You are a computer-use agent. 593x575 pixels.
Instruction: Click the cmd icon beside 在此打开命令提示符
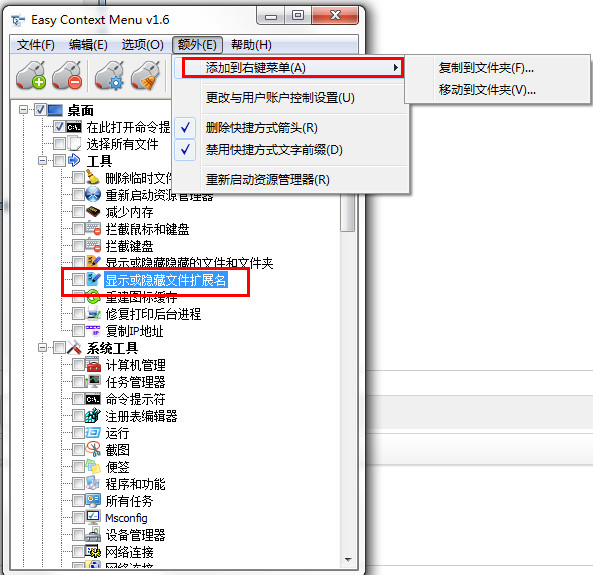pos(74,127)
